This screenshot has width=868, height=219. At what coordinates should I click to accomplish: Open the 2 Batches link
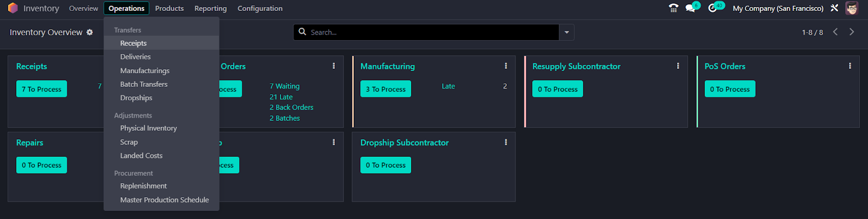(x=285, y=118)
